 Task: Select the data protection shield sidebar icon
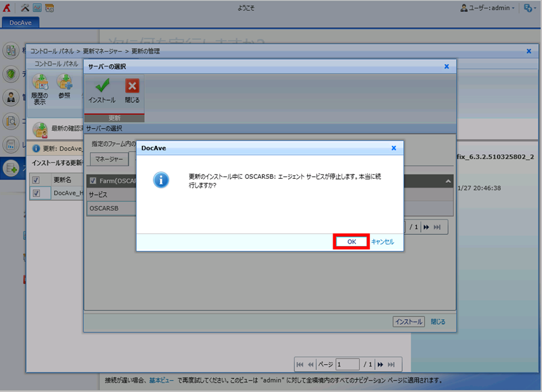(11, 74)
